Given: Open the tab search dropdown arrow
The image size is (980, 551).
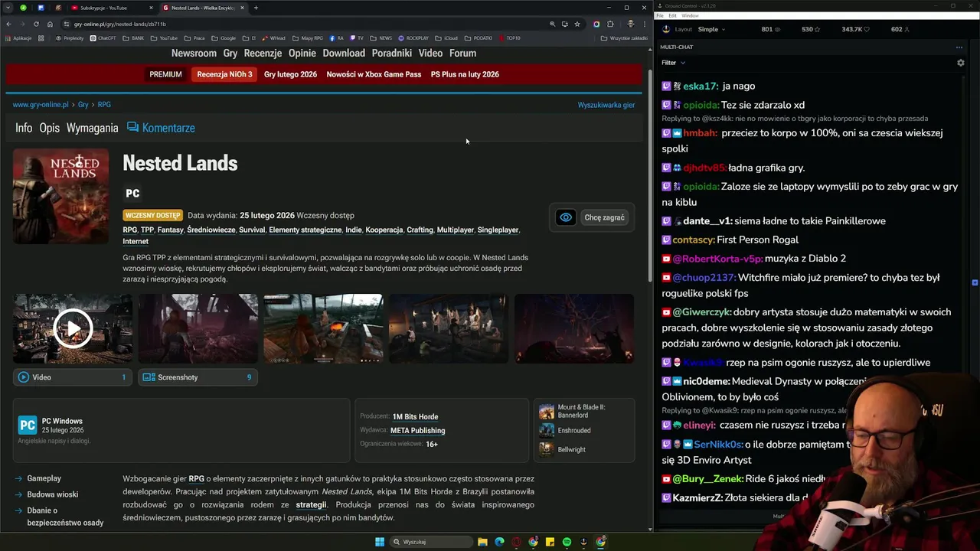Looking at the screenshot, I should click(8, 8).
